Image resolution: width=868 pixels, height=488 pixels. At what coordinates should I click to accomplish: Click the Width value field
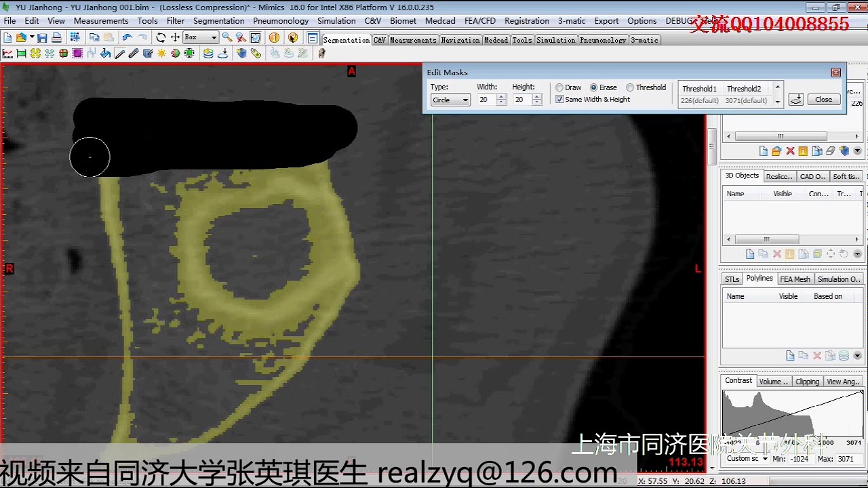pyautogui.click(x=486, y=100)
